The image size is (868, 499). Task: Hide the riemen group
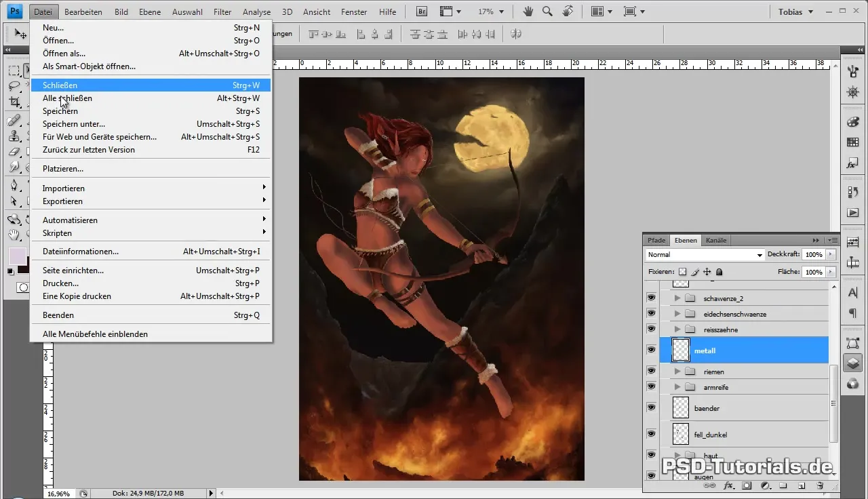[652, 371]
